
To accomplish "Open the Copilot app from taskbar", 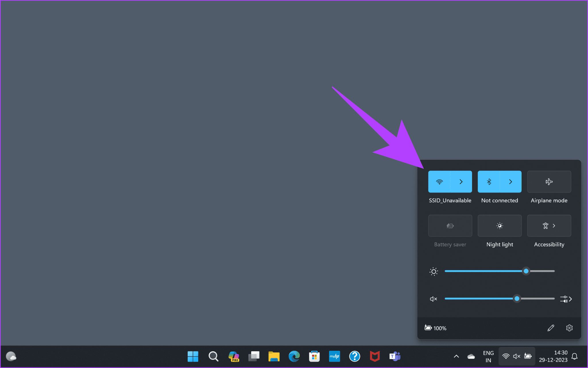I will (234, 356).
